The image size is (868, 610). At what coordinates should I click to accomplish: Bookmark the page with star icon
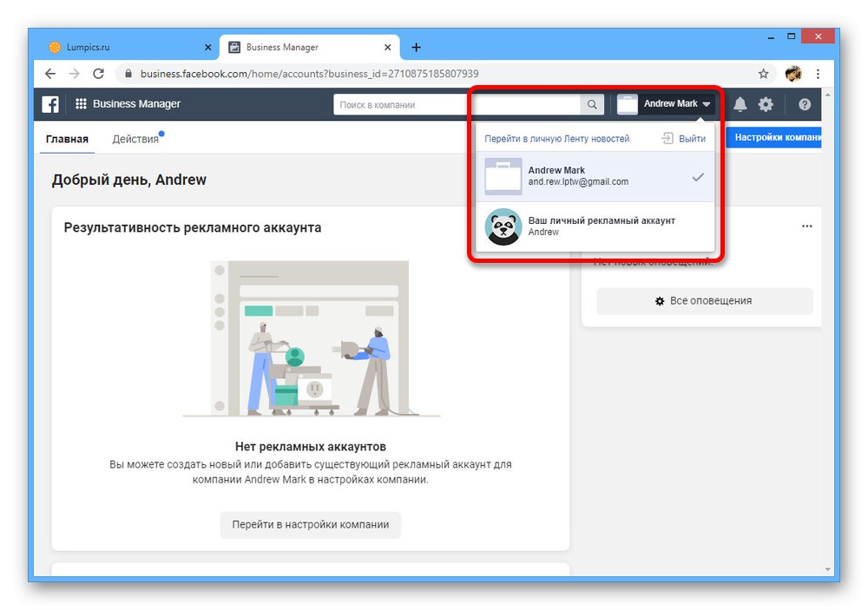(763, 74)
